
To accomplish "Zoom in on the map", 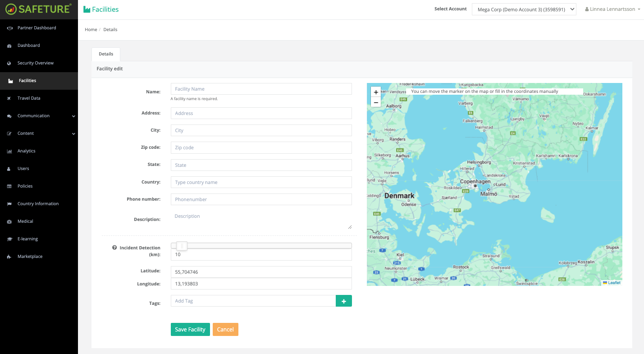I will pos(376,92).
